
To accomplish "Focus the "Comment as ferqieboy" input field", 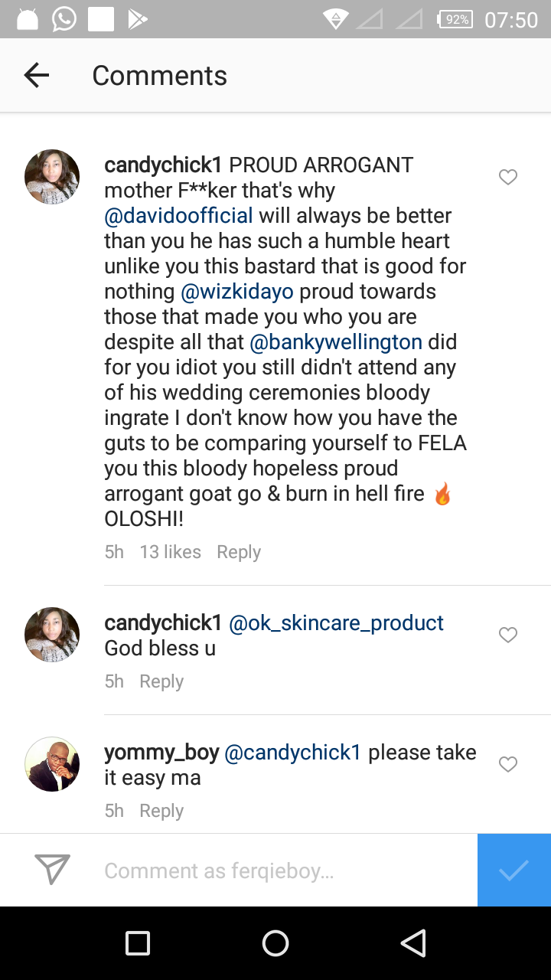I will point(283,871).
